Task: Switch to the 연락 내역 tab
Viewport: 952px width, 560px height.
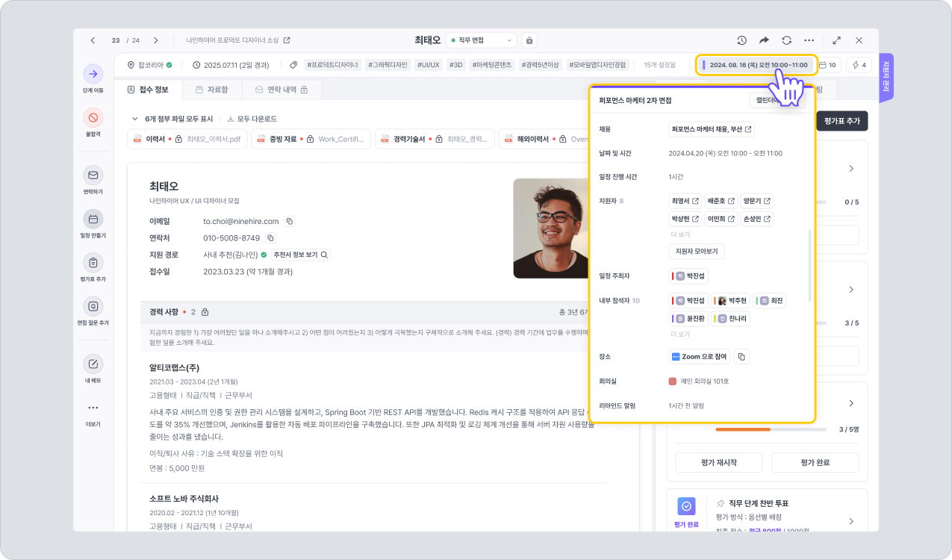Action: [x=281, y=90]
